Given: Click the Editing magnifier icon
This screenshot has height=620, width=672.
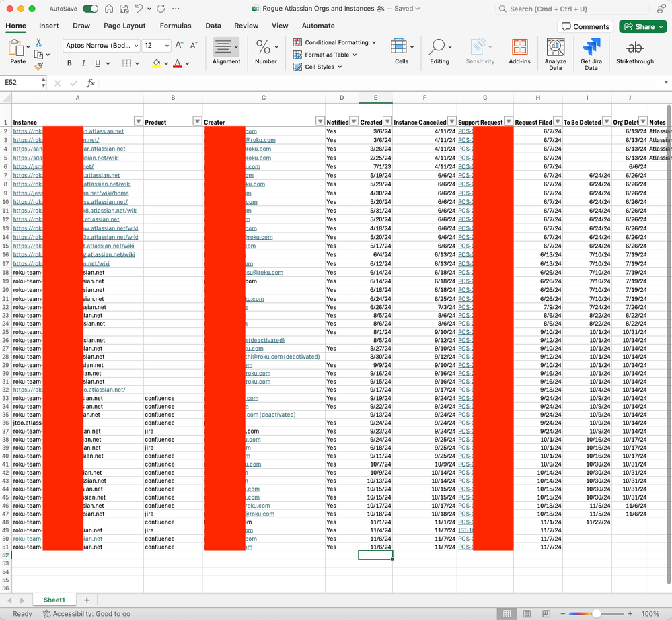Looking at the screenshot, I should click(437, 46).
